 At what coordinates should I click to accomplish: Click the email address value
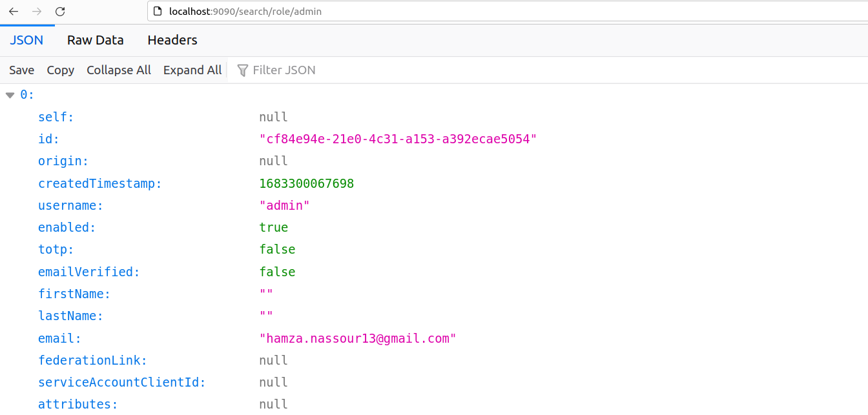[358, 338]
